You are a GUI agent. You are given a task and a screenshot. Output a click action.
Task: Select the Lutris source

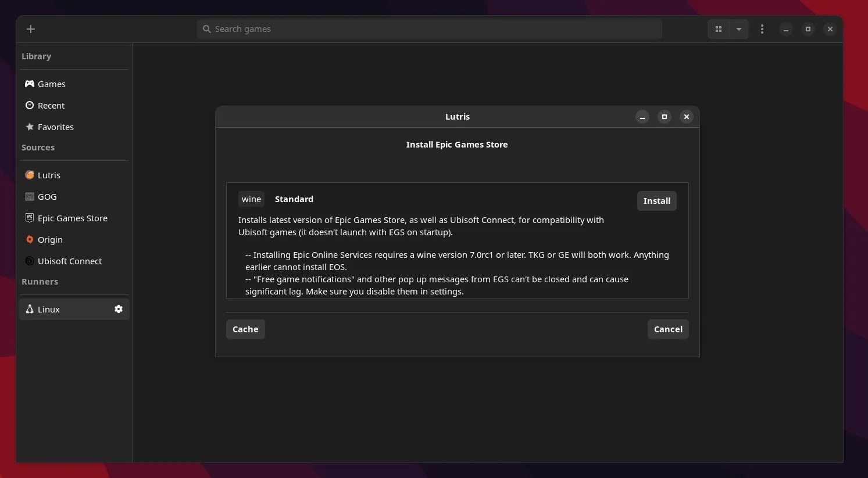click(x=49, y=175)
